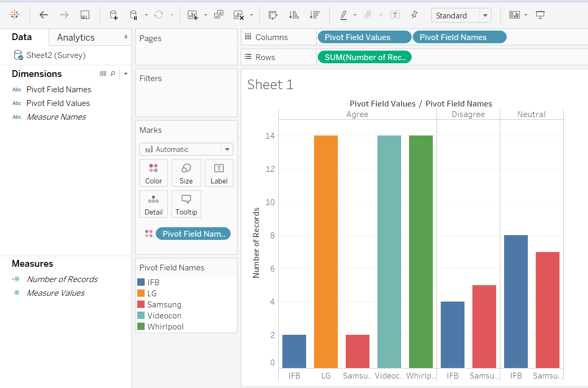Open dropdown arrow next to new worksheet

(x=205, y=15)
